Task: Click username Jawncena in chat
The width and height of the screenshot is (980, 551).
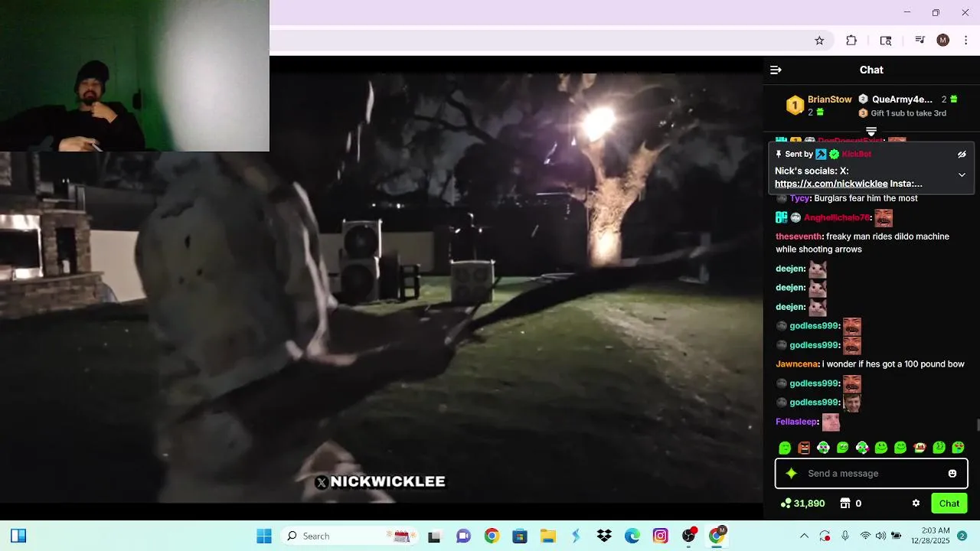Action: click(797, 364)
